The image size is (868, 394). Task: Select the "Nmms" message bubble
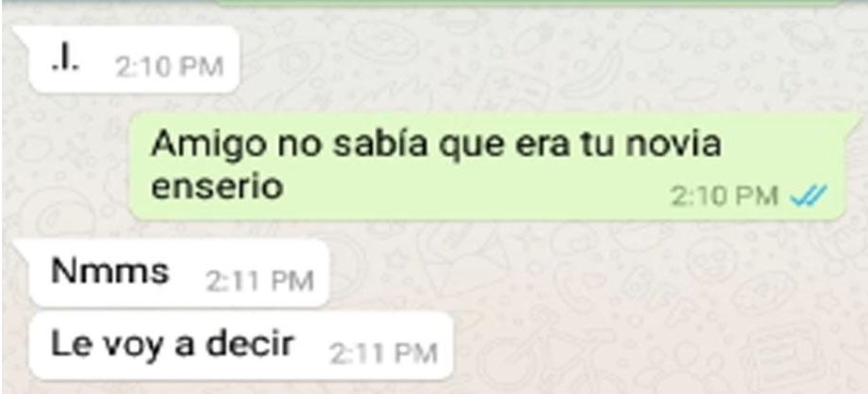tap(178, 274)
